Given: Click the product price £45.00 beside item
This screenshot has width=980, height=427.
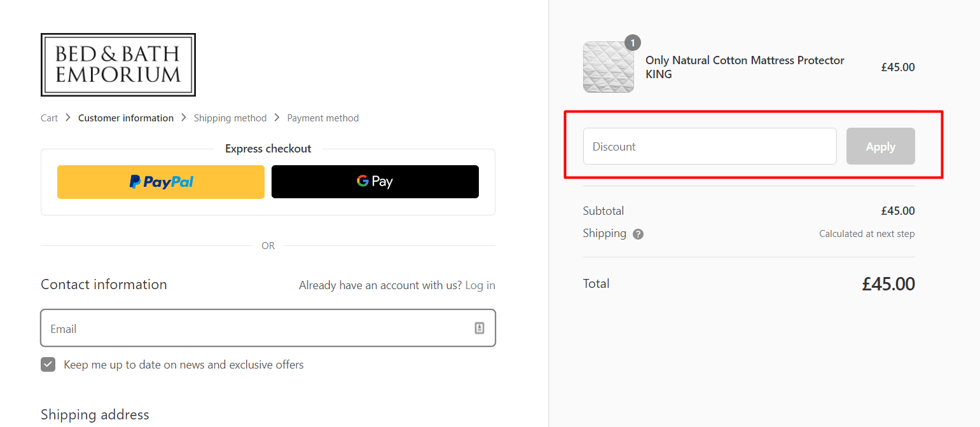Looking at the screenshot, I should click(x=898, y=67).
